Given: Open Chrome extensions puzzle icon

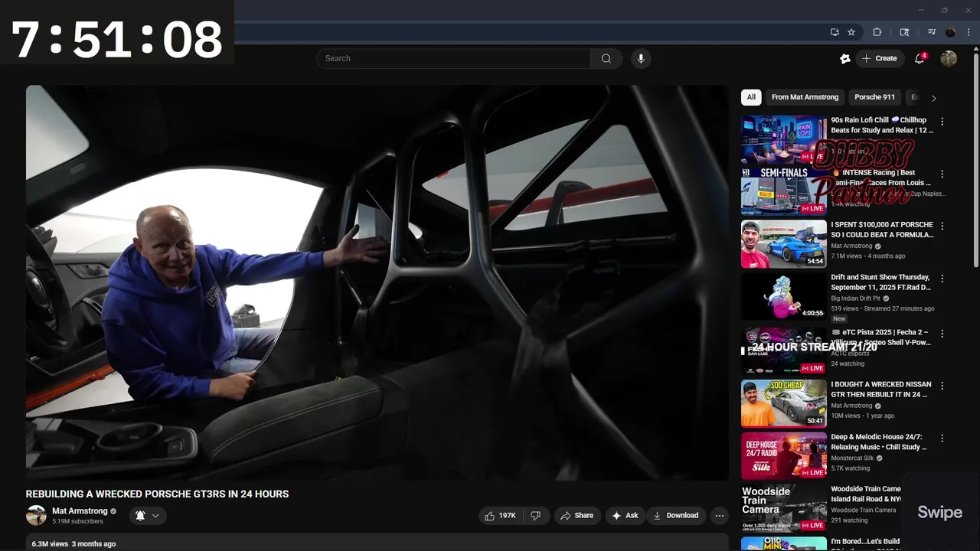Looking at the screenshot, I should 877,32.
